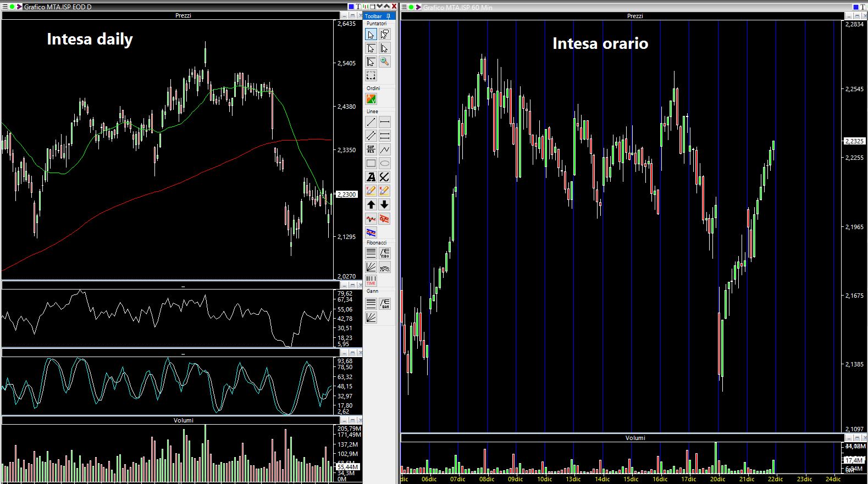The height and width of the screenshot is (484, 868).
Task: Click the Volumi header of hourly chart
Action: click(x=635, y=438)
